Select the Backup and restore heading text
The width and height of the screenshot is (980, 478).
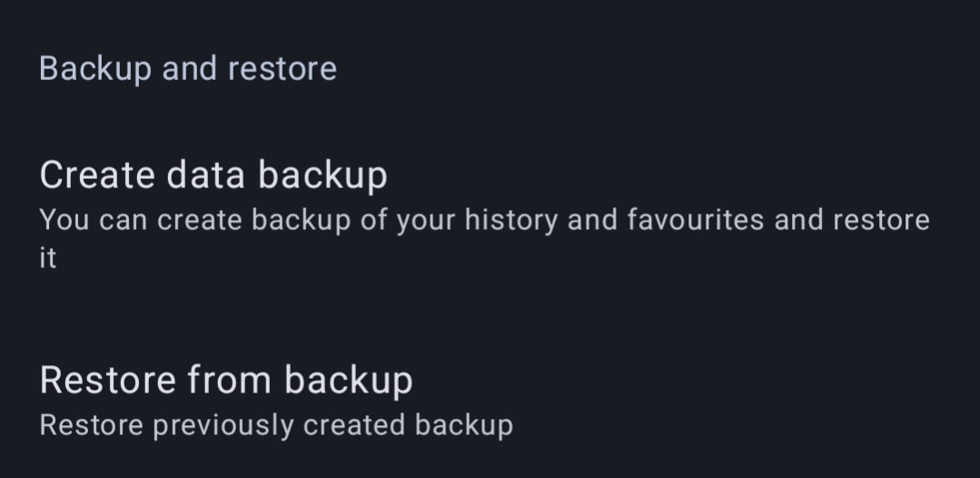click(188, 69)
